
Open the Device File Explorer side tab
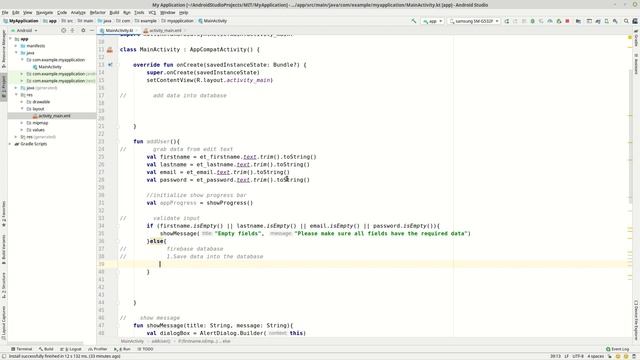click(636, 320)
